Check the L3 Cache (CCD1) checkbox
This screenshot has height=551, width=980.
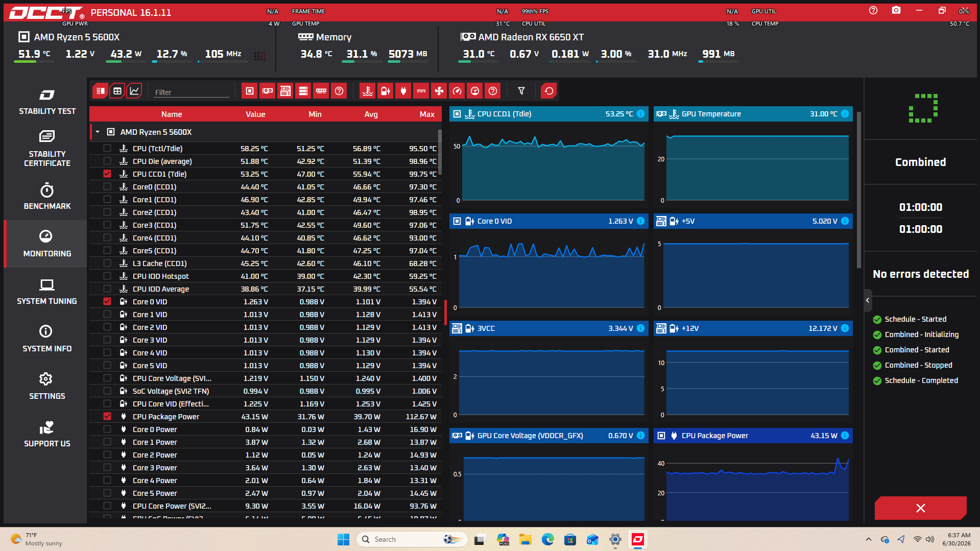pos(107,263)
